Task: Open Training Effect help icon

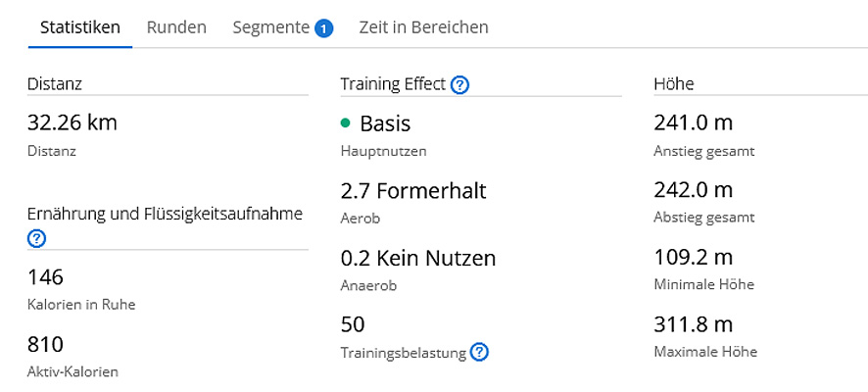Action: point(460,85)
